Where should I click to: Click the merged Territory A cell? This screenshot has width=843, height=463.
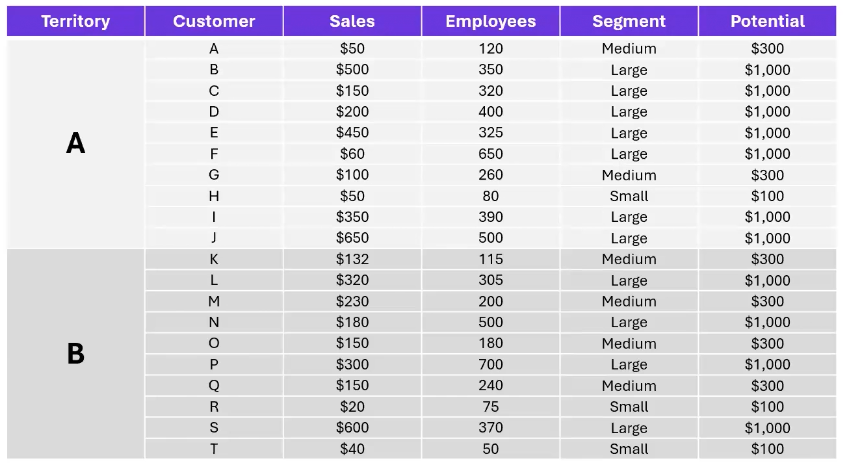click(75, 144)
